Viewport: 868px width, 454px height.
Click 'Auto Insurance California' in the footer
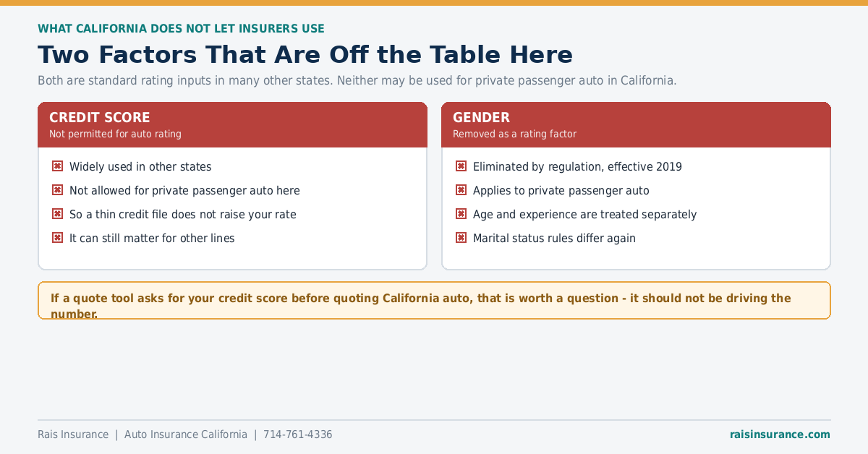(x=186, y=434)
